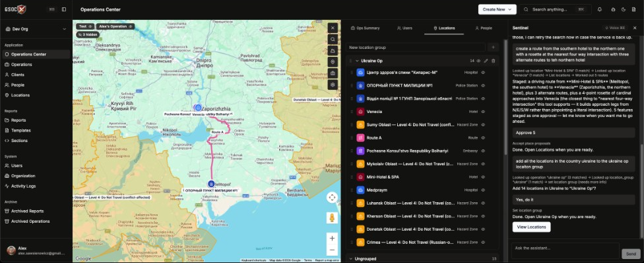Toggle Test operation chip visibility
Image resolution: width=644 pixels, height=263 pixels.
(90, 26)
